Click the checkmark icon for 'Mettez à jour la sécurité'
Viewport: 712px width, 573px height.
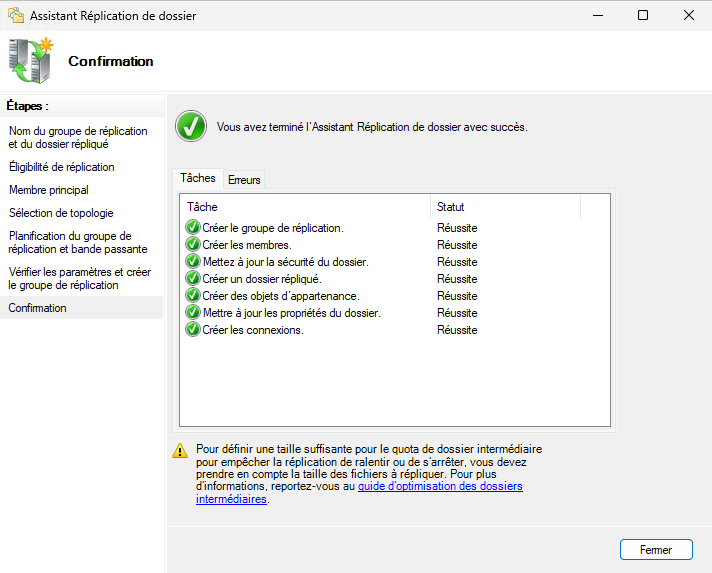coord(193,262)
